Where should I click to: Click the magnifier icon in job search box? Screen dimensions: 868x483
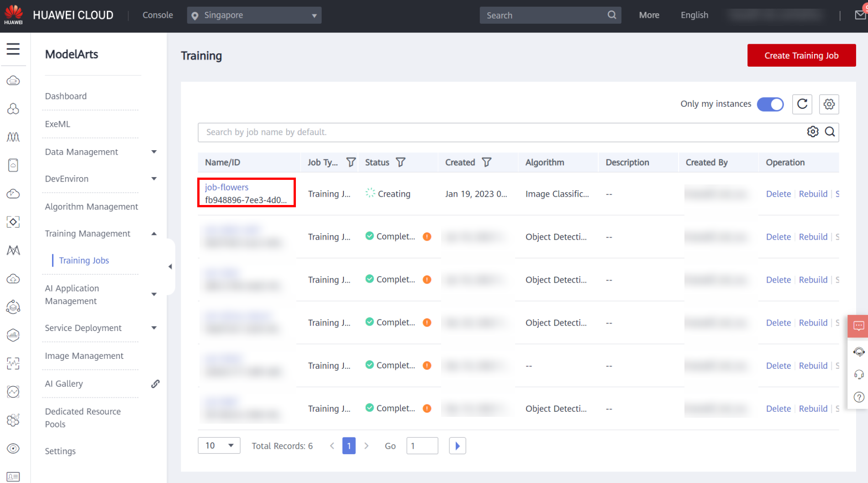point(830,132)
